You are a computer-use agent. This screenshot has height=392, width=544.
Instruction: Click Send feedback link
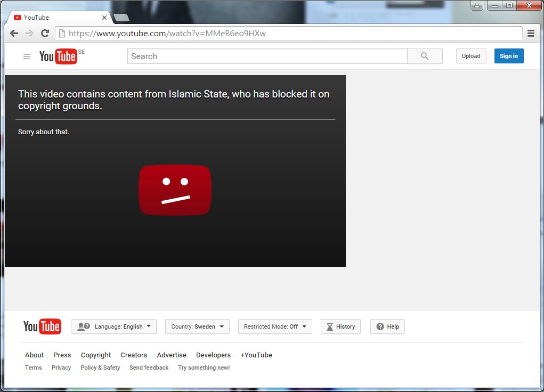coord(149,367)
